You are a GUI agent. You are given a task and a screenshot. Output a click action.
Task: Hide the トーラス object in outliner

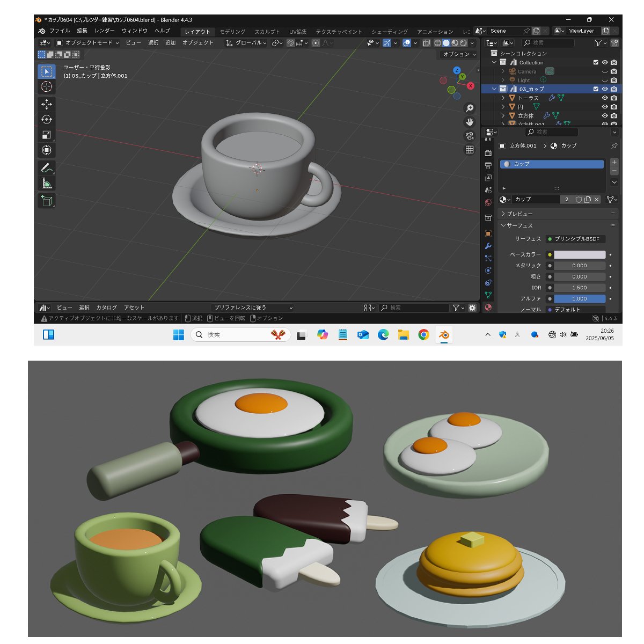pos(605,98)
